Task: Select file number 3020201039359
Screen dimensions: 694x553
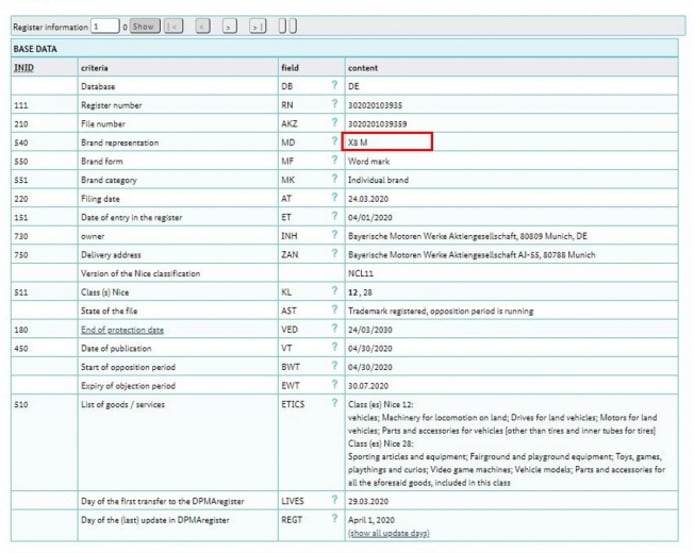Action: click(x=377, y=124)
